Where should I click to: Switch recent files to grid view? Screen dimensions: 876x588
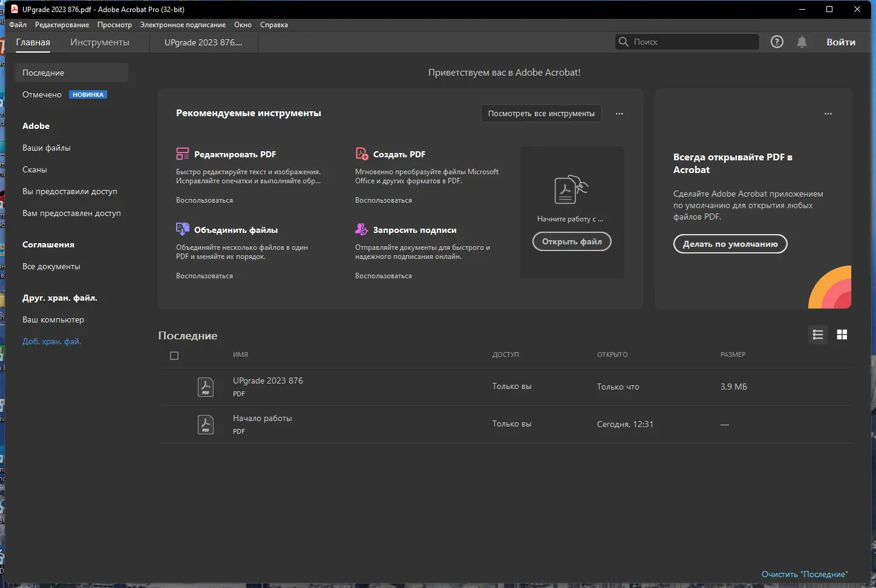842,335
